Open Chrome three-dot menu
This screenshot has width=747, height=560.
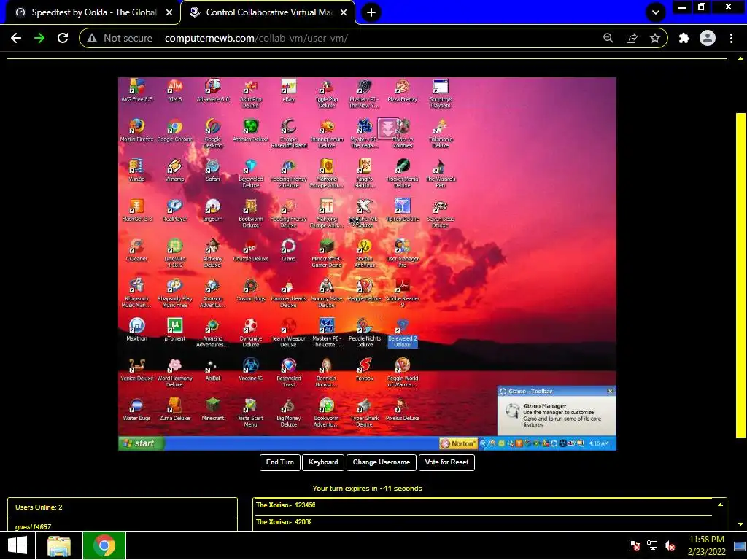(731, 38)
